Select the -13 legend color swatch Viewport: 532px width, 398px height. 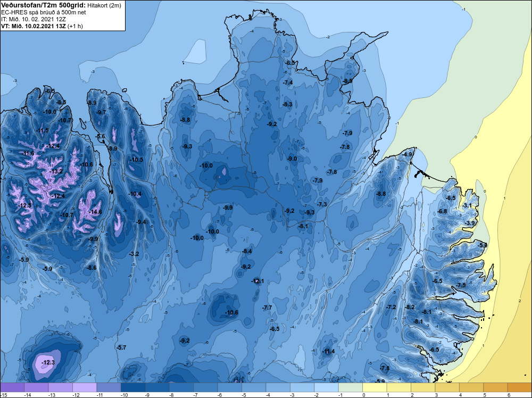61,387
